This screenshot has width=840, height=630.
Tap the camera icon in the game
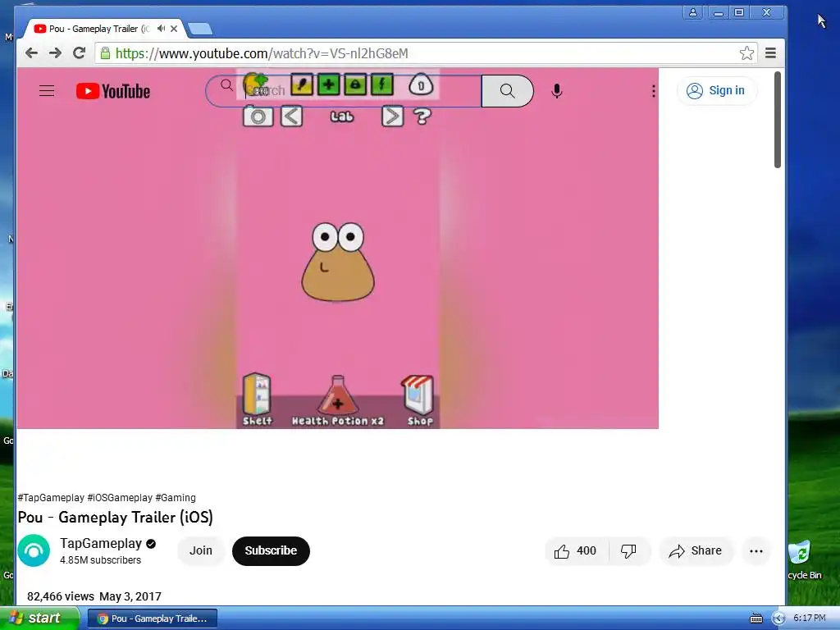tap(258, 116)
